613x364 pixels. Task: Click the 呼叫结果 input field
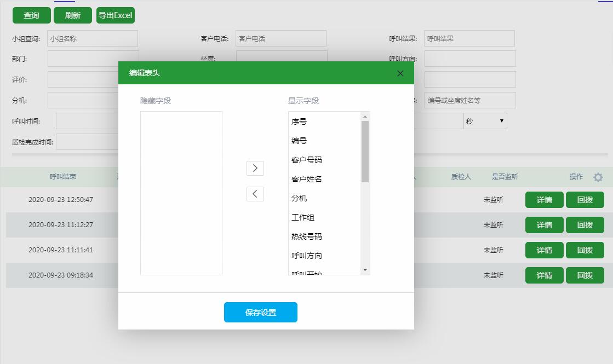[469, 38]
